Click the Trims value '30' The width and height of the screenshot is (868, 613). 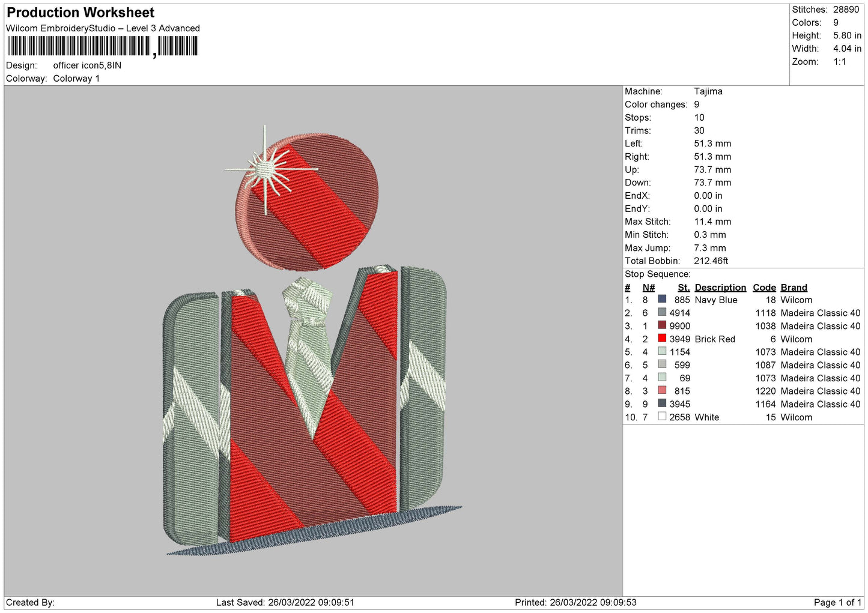[699, 131]
